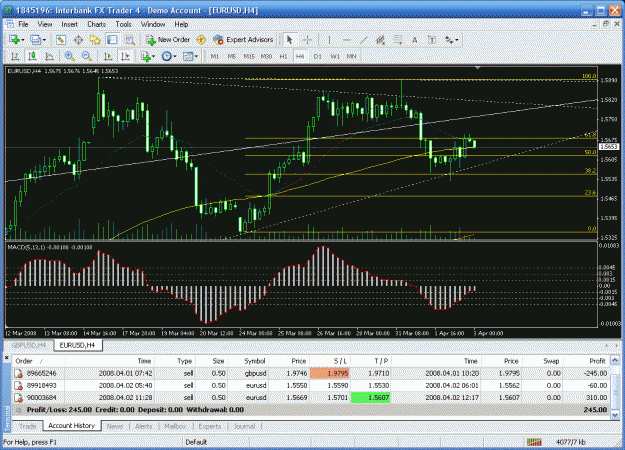This screenshot has width=625, height=450.
Task: Click the green 1.5607 T/P cell
Action: (x=370, y=398)
